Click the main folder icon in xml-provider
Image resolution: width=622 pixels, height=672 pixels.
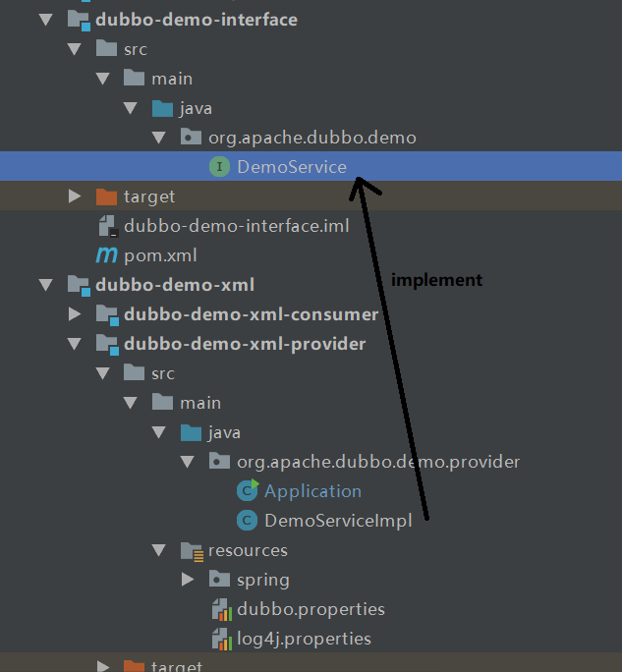pos(162,402)
